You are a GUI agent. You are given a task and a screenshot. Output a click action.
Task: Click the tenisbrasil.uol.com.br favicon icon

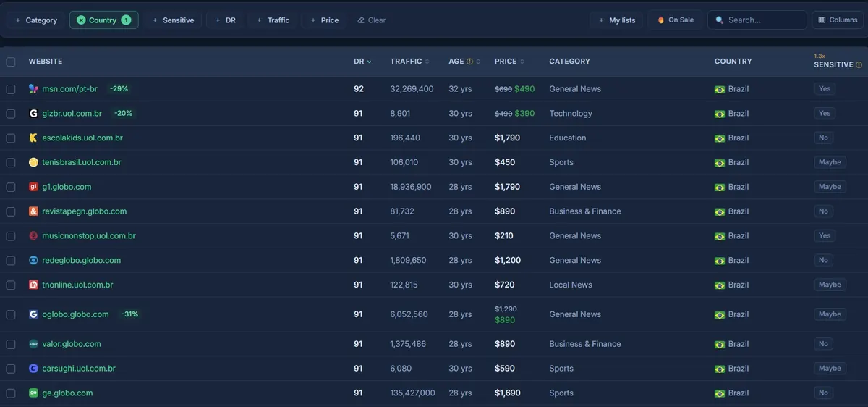point(33,163)
